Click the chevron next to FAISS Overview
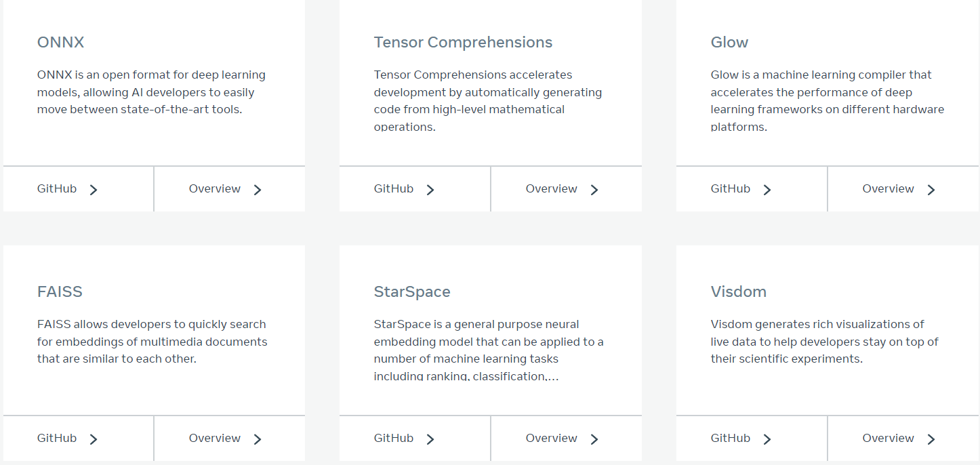980x465 pixels. click(258, 439)
